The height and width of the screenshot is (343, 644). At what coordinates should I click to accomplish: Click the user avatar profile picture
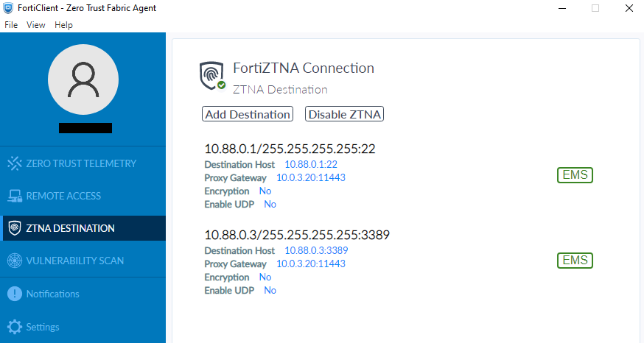[83, 79]
